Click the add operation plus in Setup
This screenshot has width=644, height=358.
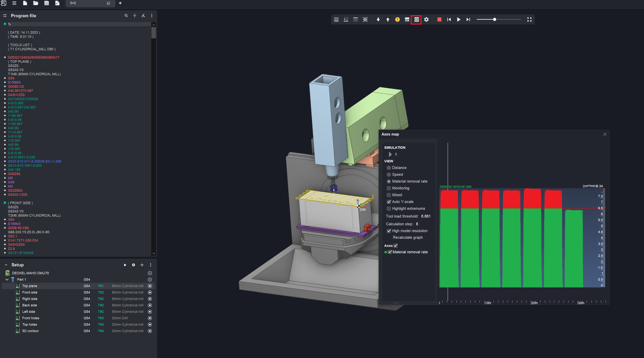pyautogui.click(x=142, y=265)
